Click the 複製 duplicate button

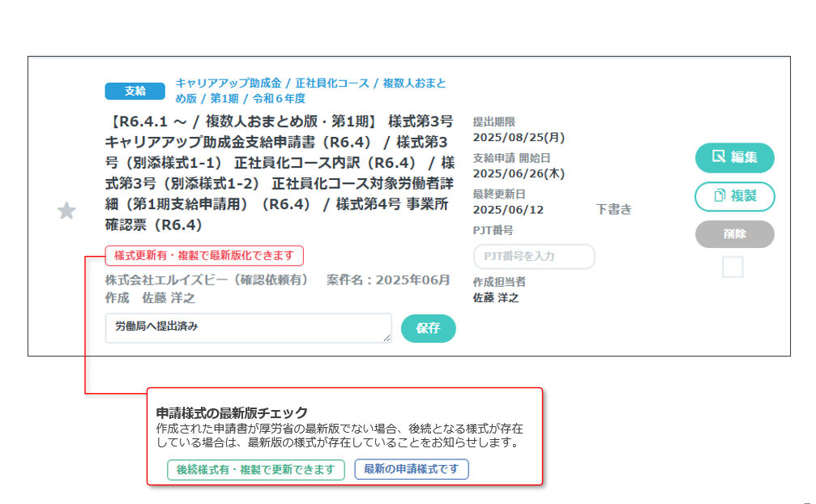tap(734, 196)
